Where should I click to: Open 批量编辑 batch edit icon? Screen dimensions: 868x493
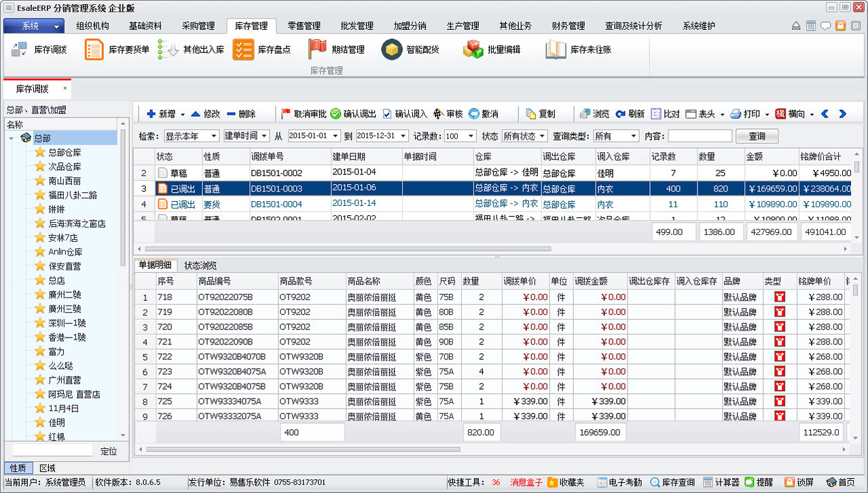point(473,50)
